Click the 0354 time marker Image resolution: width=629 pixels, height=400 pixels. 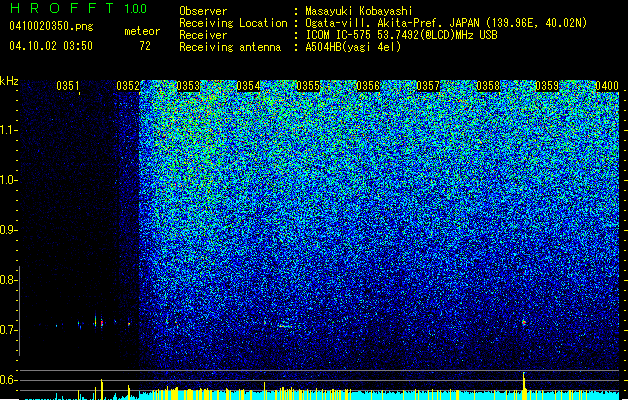[x=248, y=86]
